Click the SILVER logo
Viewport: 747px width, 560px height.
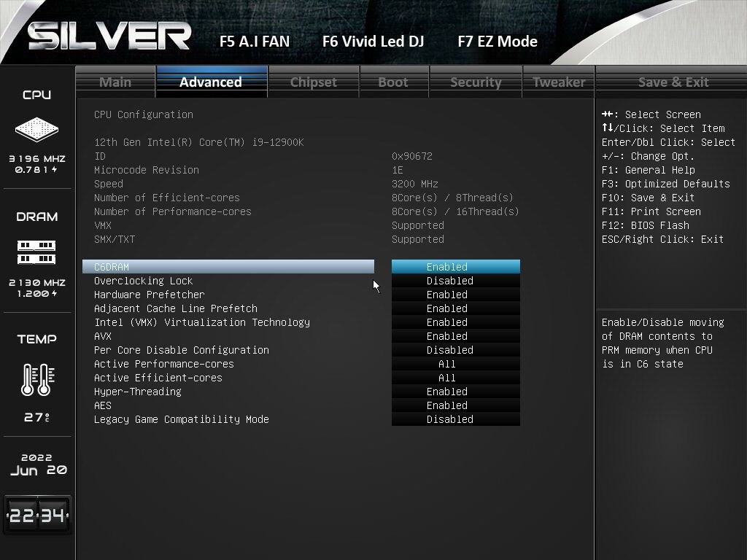pos(109,36)
